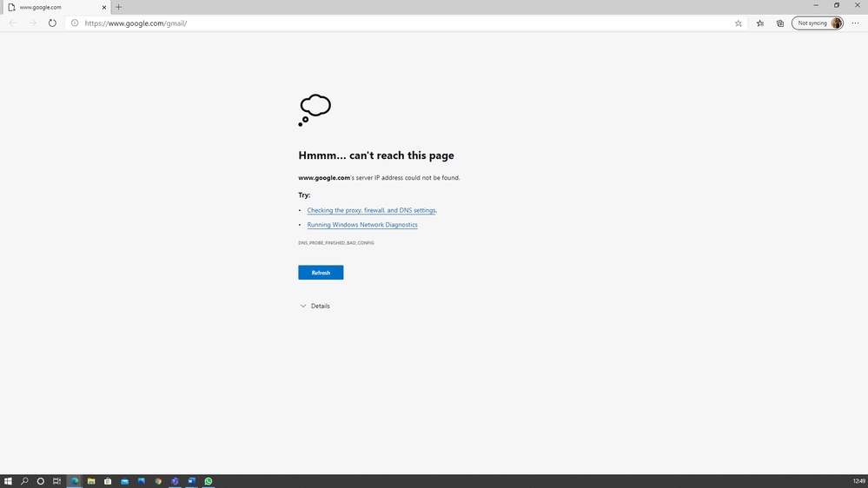This screenshot has width=868, height=488.
Task: Open the Favorites list icon
Action: point(760,23)
